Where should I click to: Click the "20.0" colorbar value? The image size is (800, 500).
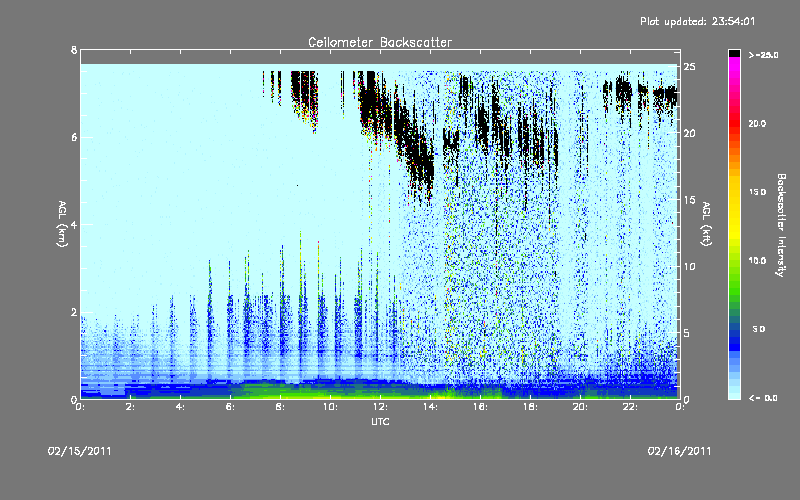[x=757, y=123]
